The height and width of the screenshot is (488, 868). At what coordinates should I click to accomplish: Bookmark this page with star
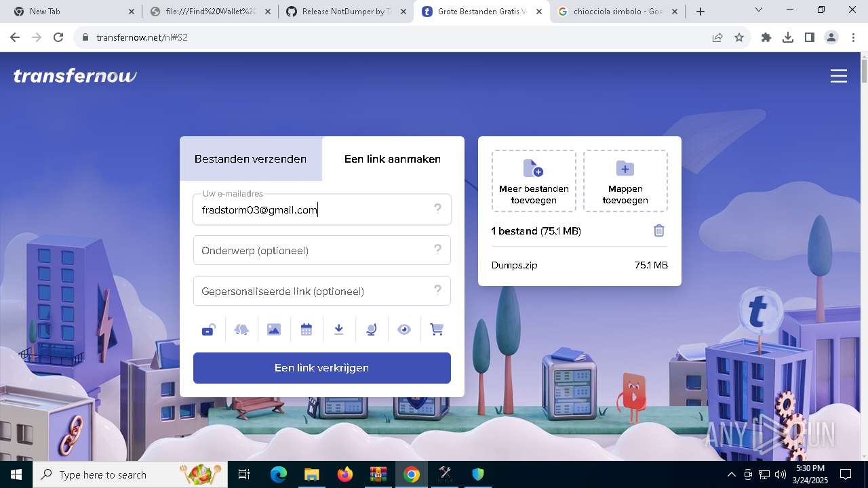point(739,37)
